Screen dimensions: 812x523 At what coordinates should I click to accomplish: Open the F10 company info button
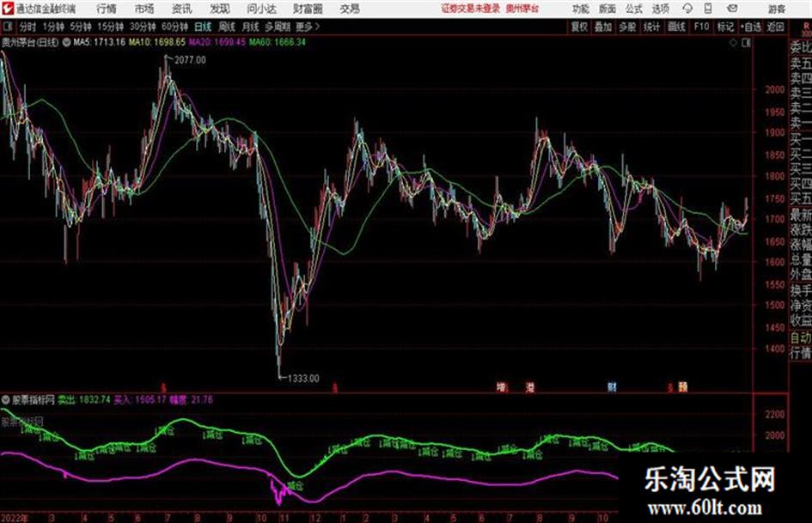pyautogui.click(x=702, y=27)
